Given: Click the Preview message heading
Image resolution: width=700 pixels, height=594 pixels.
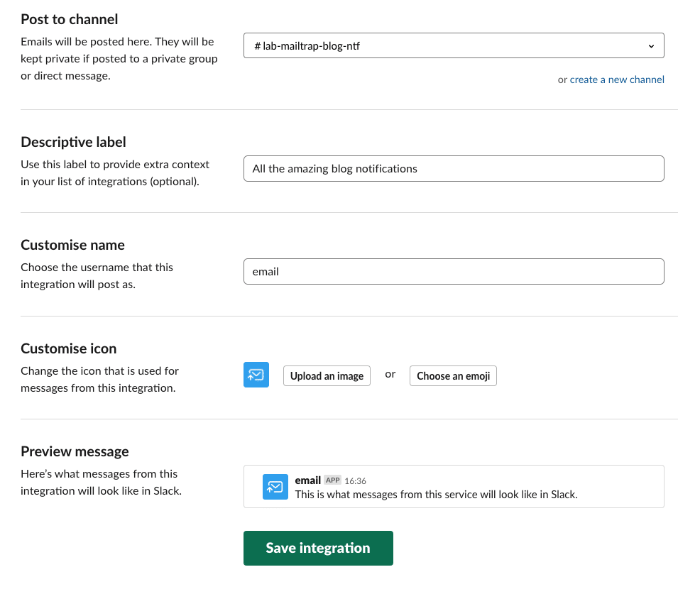Looking at the screenshot, I should click(75, 451).
